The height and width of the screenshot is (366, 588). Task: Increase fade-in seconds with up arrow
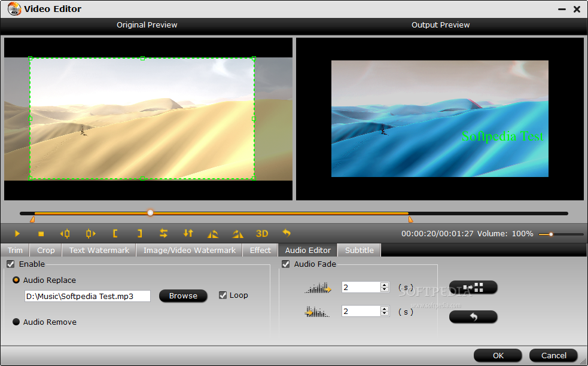tap(384, 285)
